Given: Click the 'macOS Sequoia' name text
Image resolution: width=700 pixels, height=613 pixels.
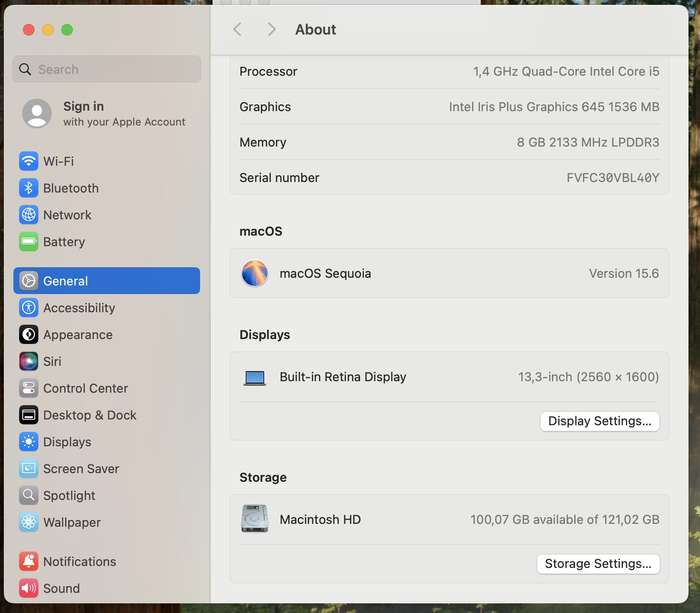Looking at the screenshot, I should pos(325,273).
